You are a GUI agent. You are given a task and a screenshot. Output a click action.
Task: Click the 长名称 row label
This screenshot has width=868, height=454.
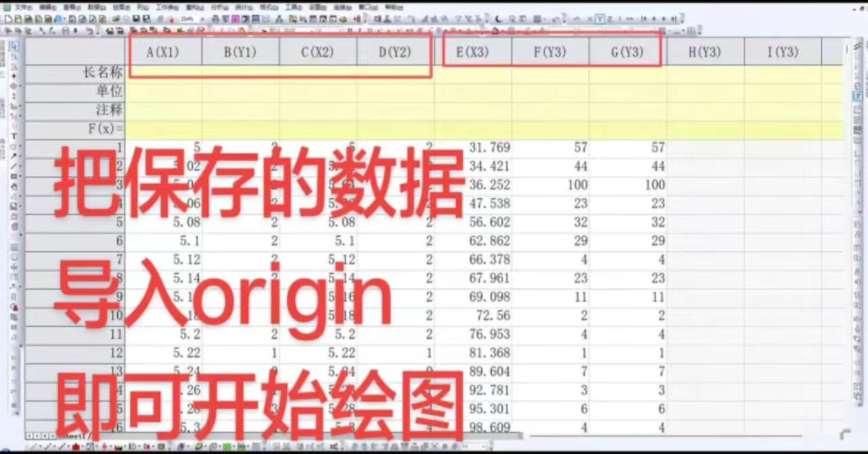coord(75,73)
